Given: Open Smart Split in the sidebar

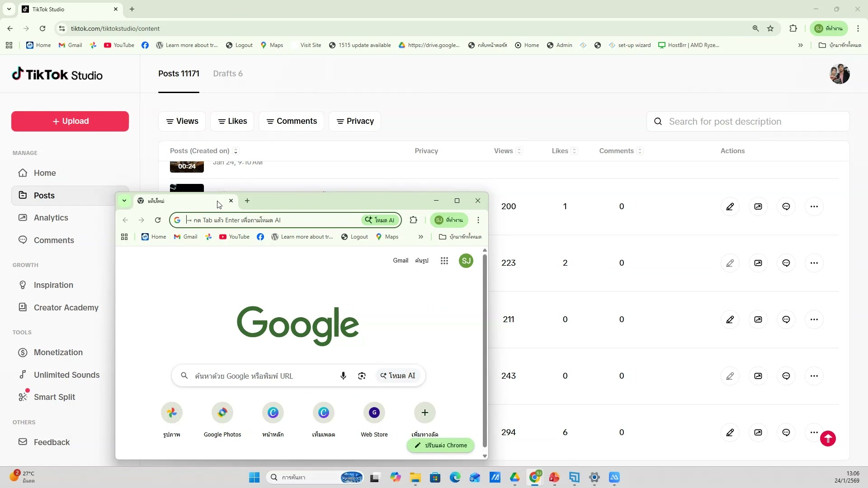Looking at the screenshot, I should tap(54, 397).
